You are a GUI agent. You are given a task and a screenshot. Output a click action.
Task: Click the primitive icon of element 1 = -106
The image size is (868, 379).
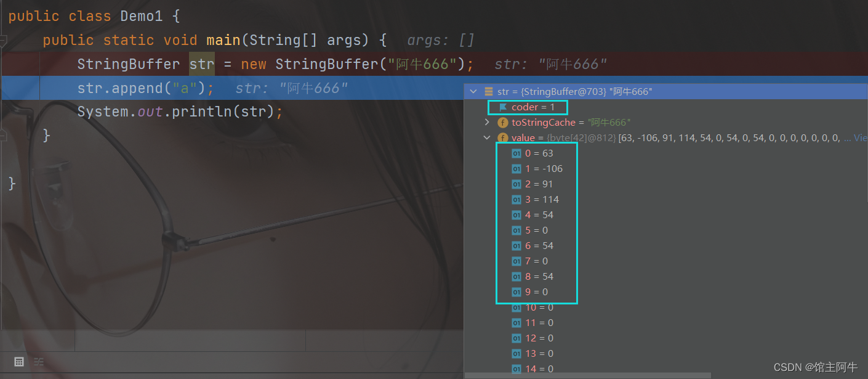tap(516, 169)
